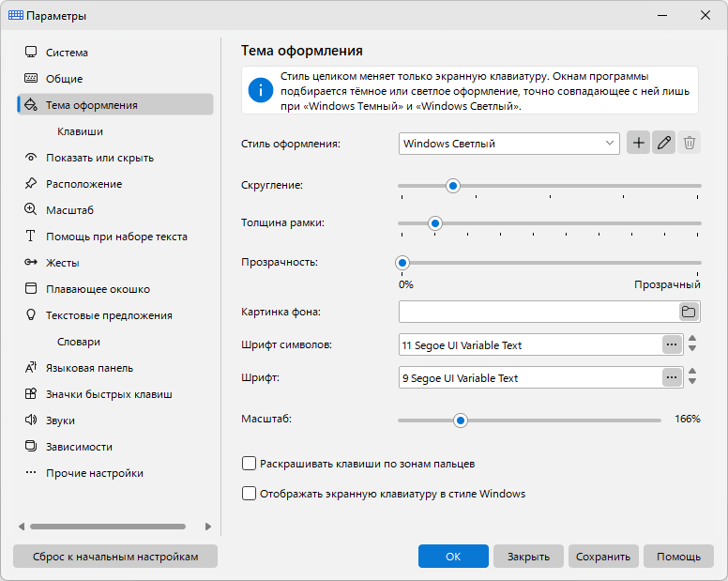Screen dimensions: 728x581
Task: Browse for background image with folder icon
Action: pos(688,312)
